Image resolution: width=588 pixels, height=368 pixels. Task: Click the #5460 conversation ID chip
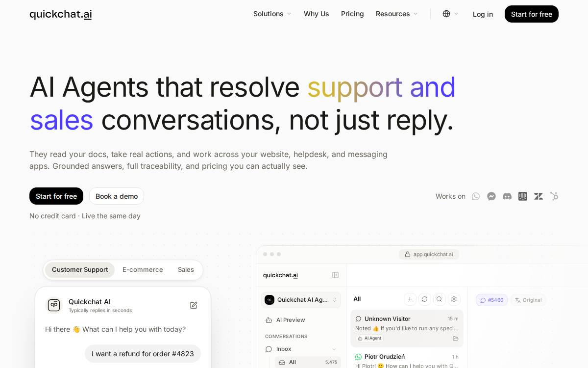tap(491, 300)
